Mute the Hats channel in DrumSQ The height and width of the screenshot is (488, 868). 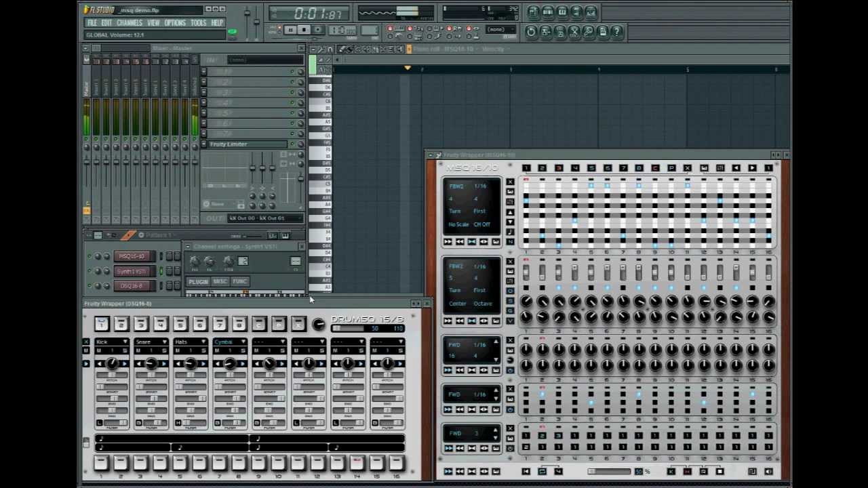click(x=178, y=350)
